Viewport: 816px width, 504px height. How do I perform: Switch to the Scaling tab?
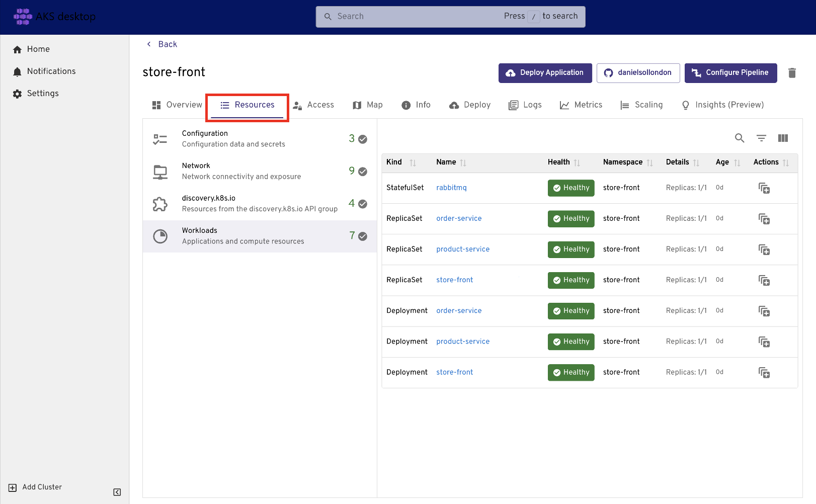(641, 105)
